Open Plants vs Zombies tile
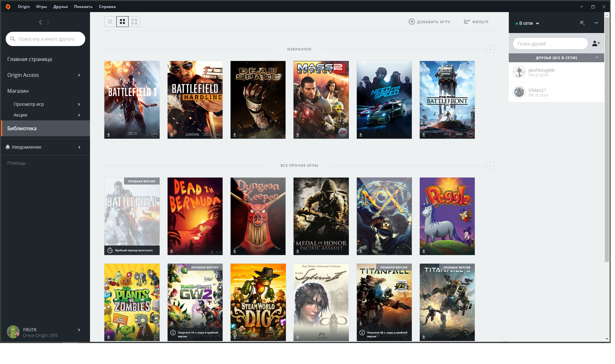This screenshot has width=615, height=364. (x=132, y=302)
